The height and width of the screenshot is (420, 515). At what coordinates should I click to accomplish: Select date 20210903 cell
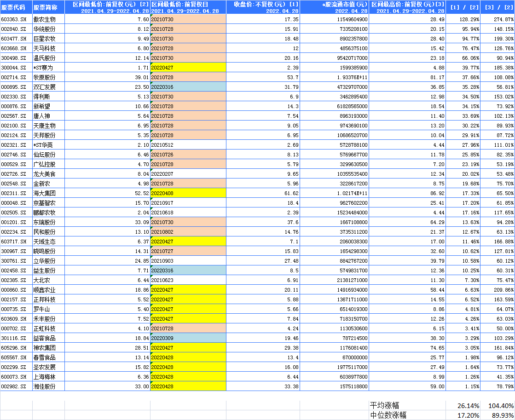coord(188,261)
